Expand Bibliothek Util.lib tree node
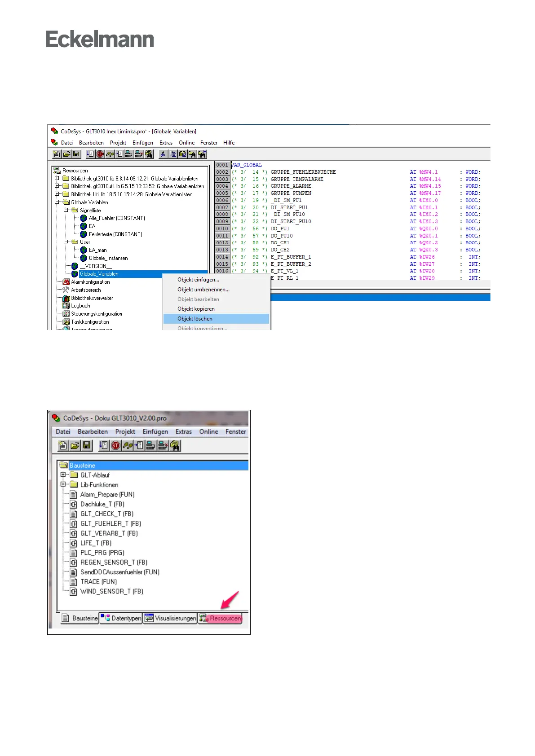Image resolution: width=535 pixels, height=756 pixels. [57, 194]
